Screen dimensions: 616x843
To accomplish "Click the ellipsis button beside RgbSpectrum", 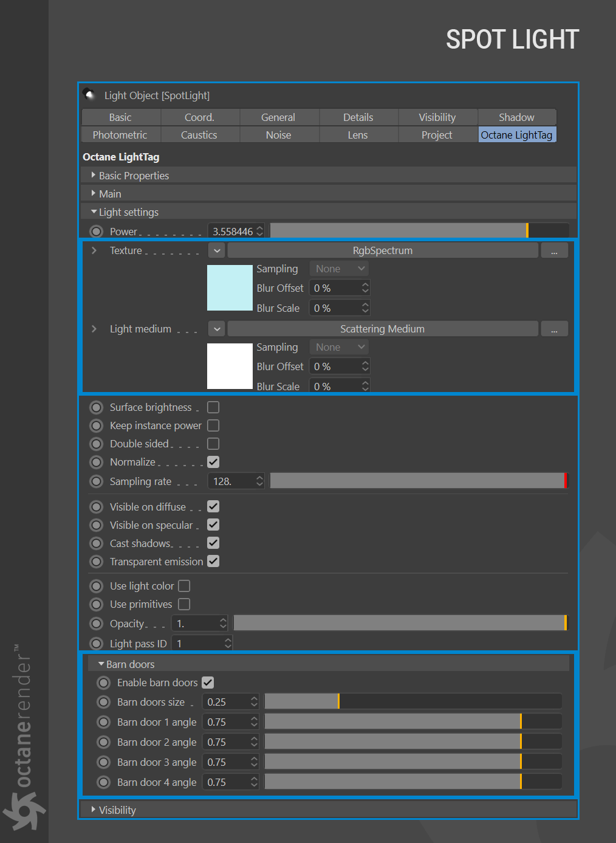I will tap(554, 250).
